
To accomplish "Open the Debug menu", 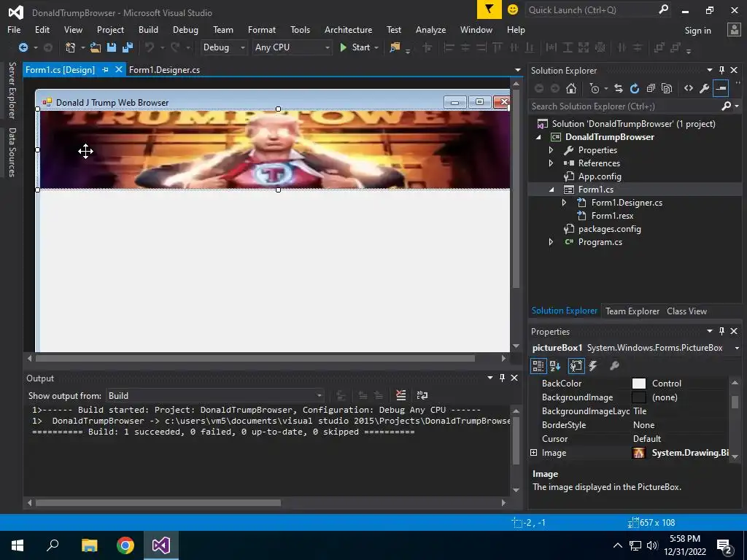I will click(x=185, y=29).
